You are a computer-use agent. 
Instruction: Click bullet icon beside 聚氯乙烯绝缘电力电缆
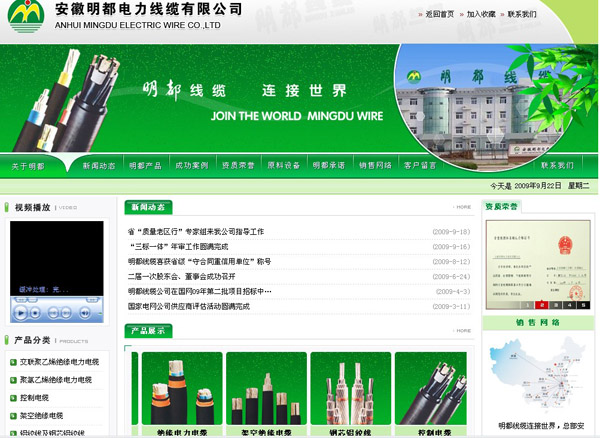point(13,380)
